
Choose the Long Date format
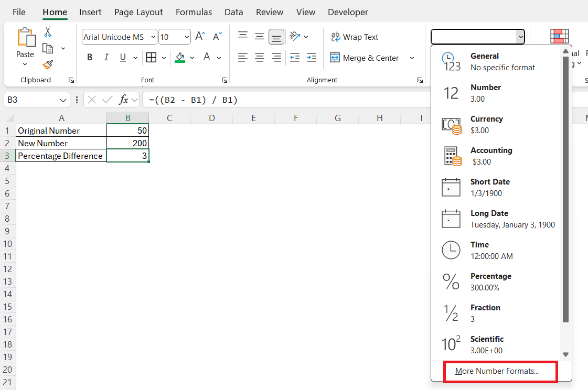coord(496,219)
